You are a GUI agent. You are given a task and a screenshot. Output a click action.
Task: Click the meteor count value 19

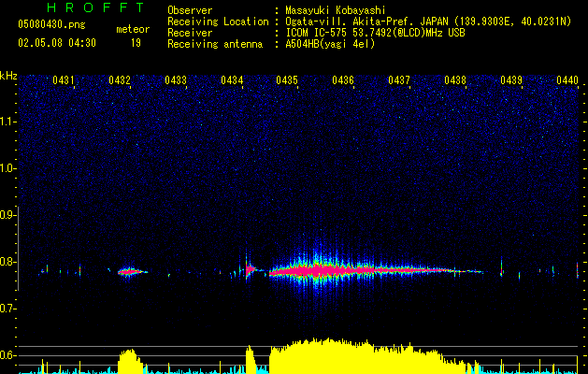tap(136, 43)
